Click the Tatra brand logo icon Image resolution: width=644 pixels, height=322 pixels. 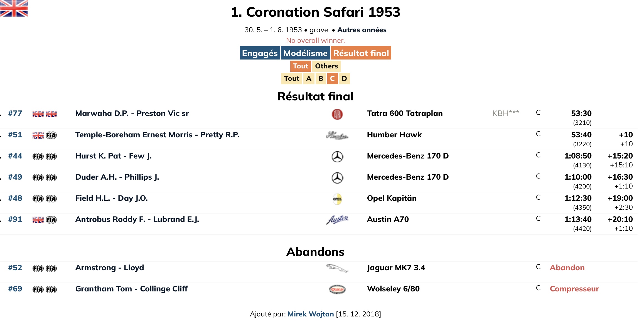[337, 114]
